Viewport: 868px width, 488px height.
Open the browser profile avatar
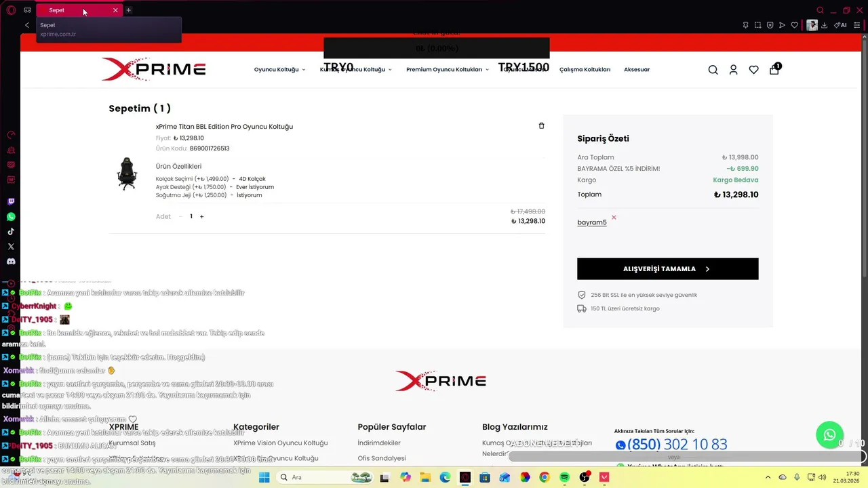point(812,25)
